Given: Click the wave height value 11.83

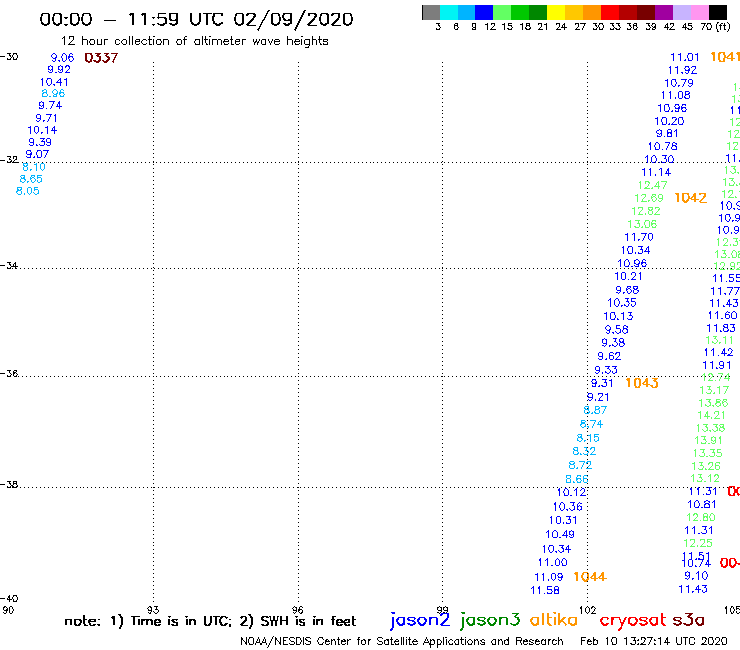Looking at the screenshot, I should coord(721,328).
